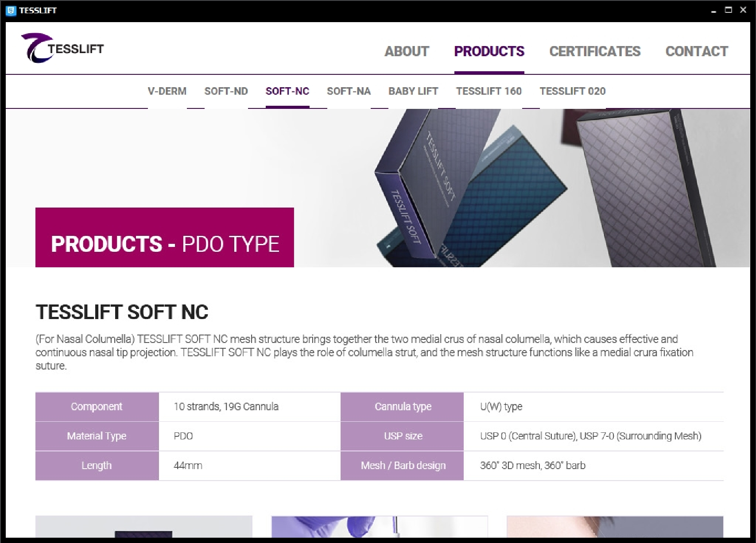
Task: Click the PRODUCTS - PDO TYPE banner
Action: pyautogui.click(x=165, y=238)
